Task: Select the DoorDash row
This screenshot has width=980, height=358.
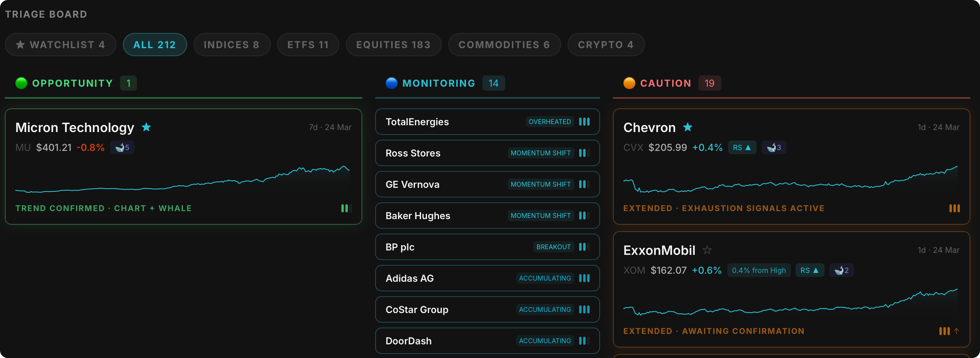Action: [x=488, y=341]
